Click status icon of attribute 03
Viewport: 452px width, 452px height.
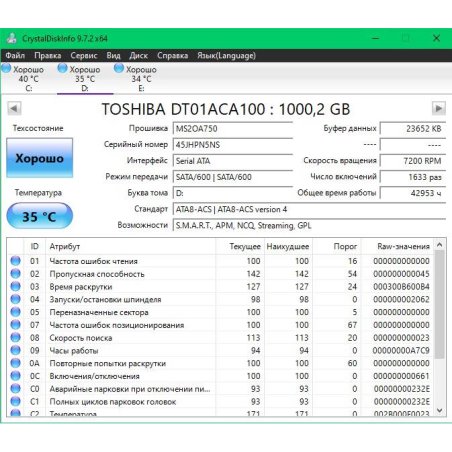15,286
